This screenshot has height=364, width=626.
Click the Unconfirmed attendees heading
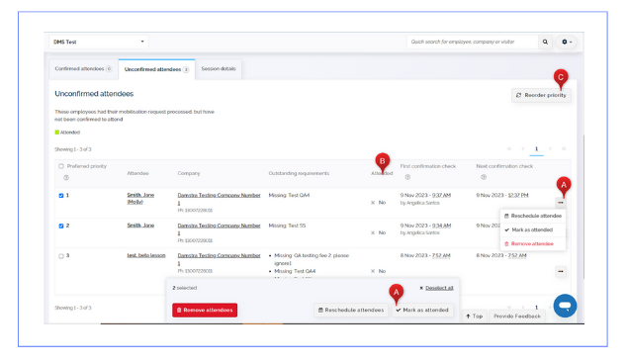(94, 94)
